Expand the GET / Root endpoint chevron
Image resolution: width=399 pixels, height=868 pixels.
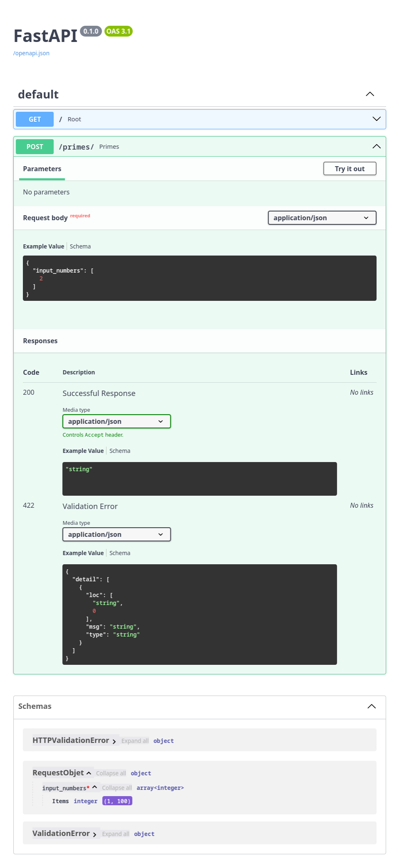click(x=377, y=119)
